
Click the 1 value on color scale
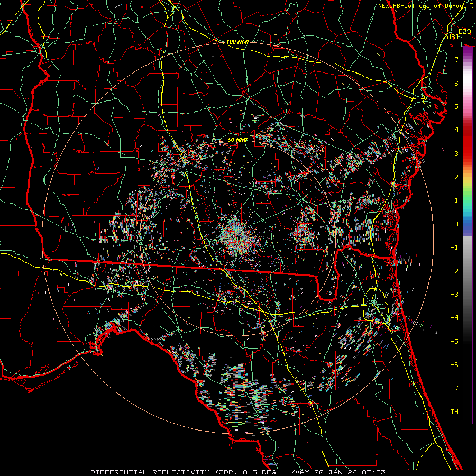coord(456,200)
